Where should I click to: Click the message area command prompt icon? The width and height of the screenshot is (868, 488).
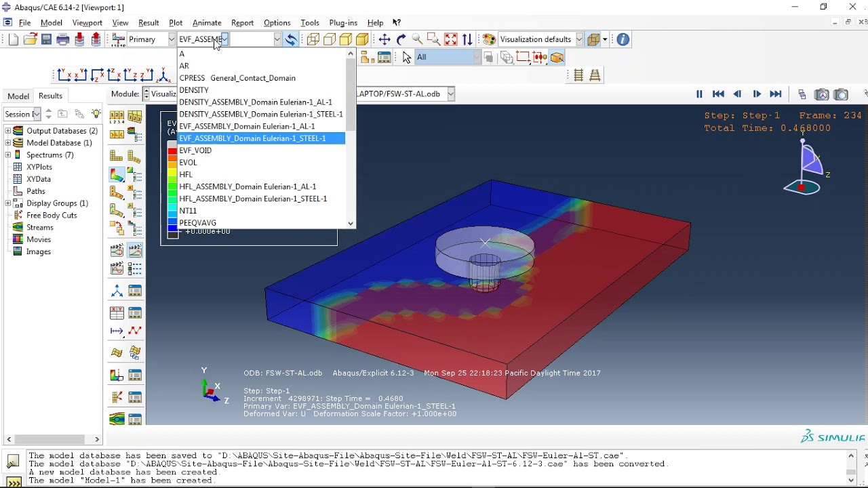(13, 482)
